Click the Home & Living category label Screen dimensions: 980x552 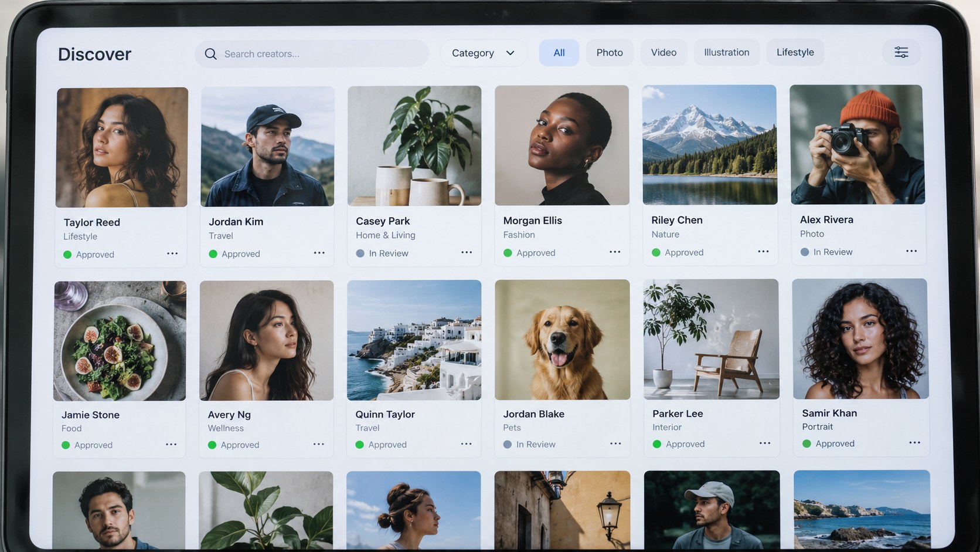pyautogui.click(x=386, y=235)
